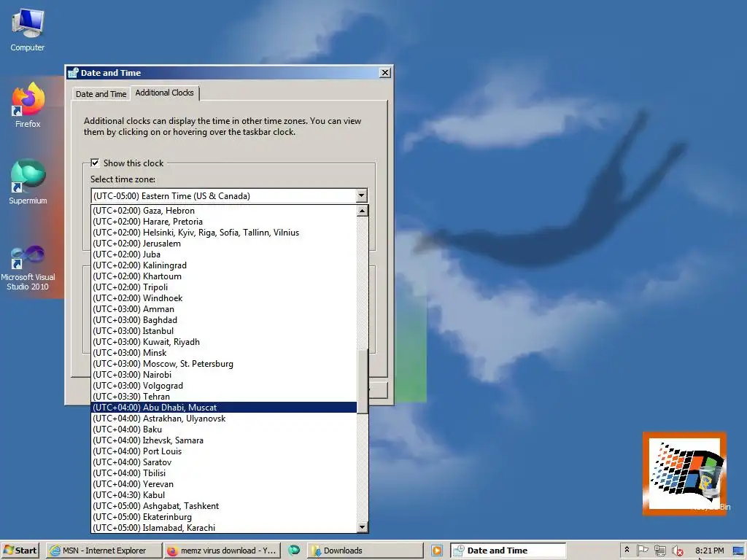Click the Show Desktop icon beside the clock
747x560 pixels.
[x=738, y=551]
